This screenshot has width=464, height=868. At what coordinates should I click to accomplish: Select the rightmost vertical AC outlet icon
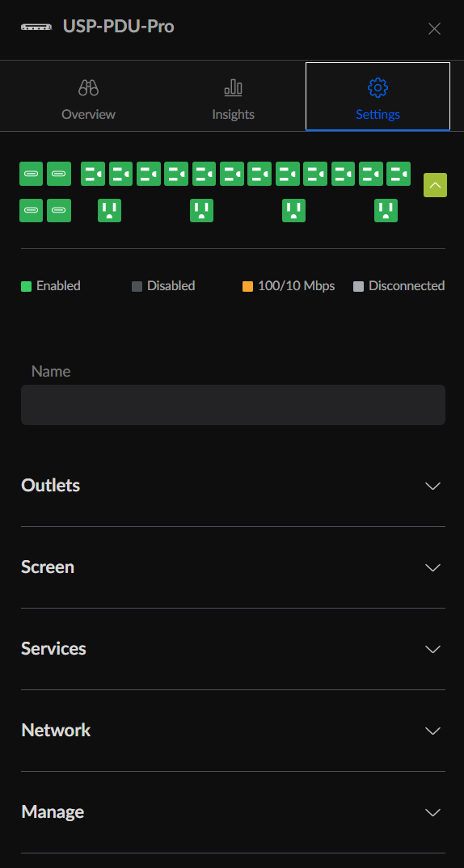pos(386,210)
